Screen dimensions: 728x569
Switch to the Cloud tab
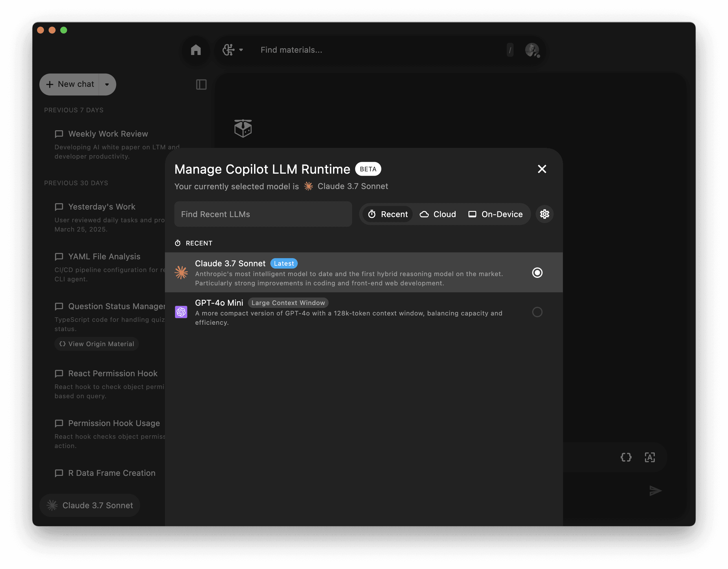coord(438,214)
